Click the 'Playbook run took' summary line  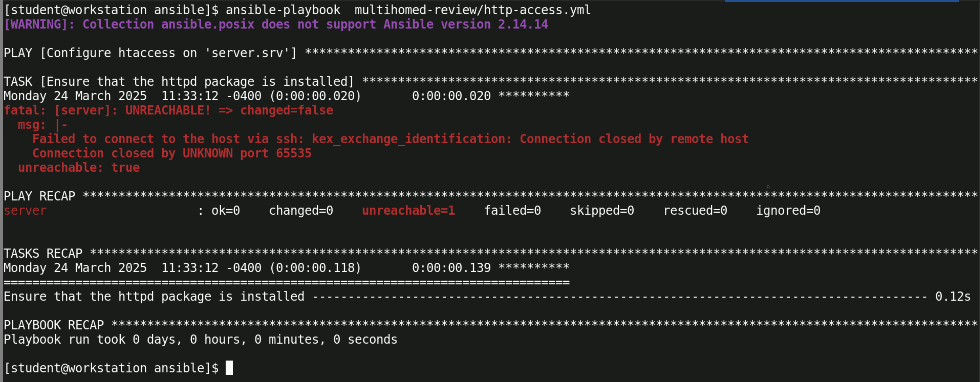[200, 339]
